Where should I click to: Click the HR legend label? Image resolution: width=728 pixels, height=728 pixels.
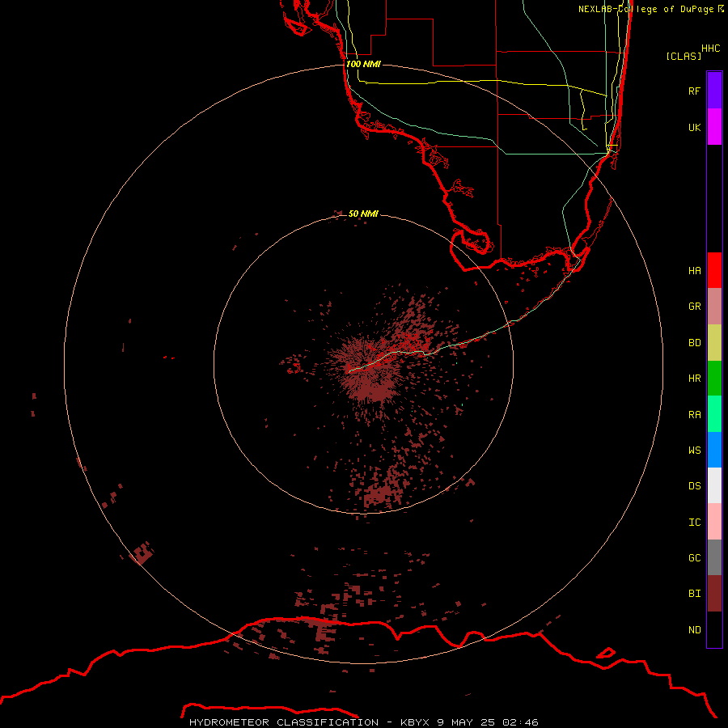pos(694,379)
